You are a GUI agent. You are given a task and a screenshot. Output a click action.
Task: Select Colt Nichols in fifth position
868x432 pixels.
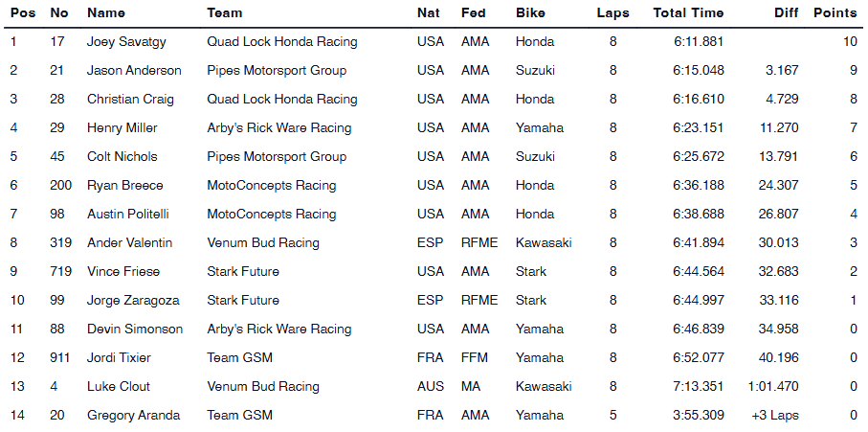point(122,157)
